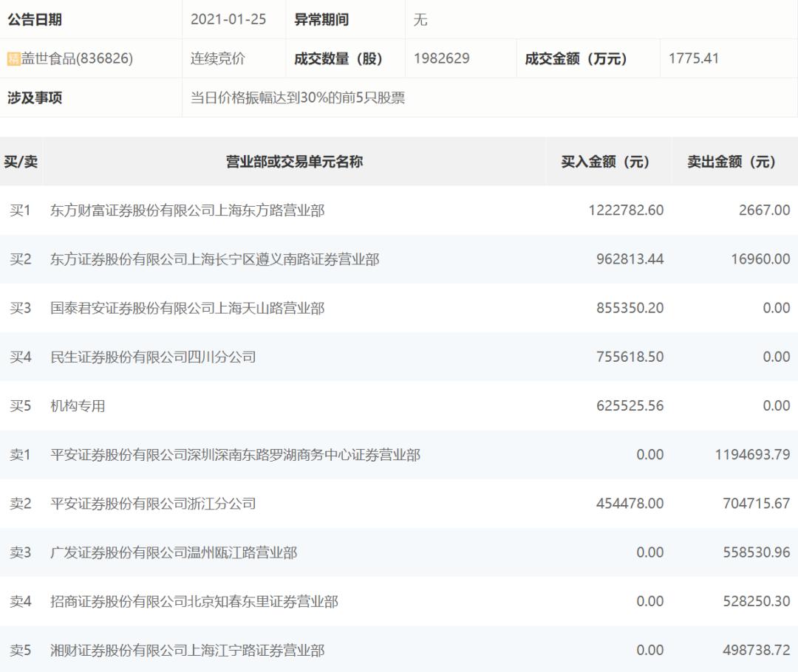
Task: Select the sell amount 704715.67
Action: [757, 503]
